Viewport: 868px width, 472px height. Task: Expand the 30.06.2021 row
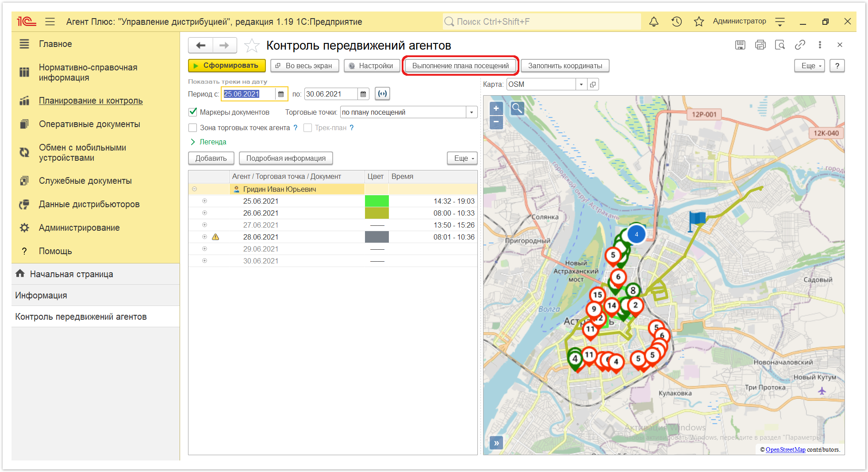pyautogui.click(x=204, y=261)
